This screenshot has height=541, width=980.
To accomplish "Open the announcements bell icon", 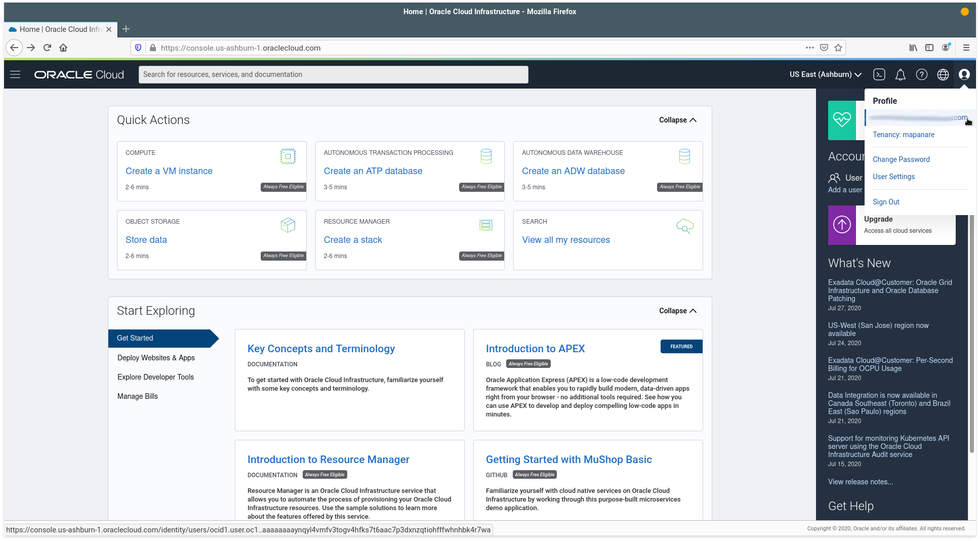I will tap(901, 74).
